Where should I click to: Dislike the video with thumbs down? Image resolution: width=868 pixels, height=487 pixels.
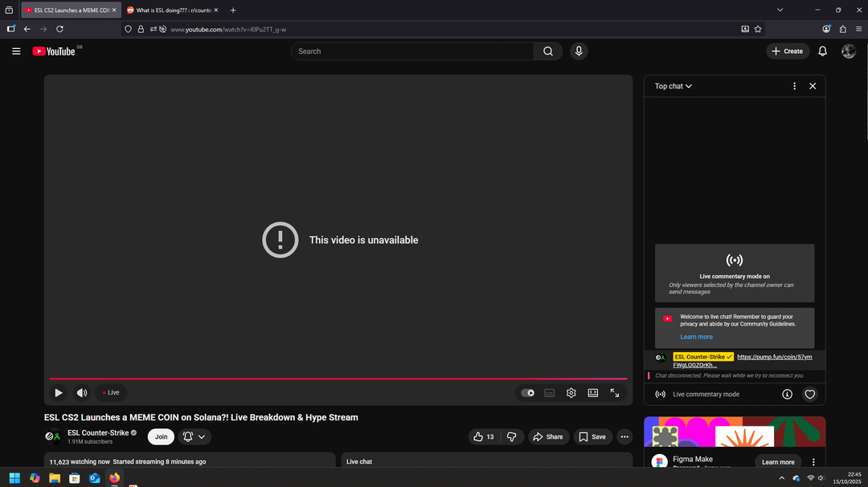[x=511, y=436]
